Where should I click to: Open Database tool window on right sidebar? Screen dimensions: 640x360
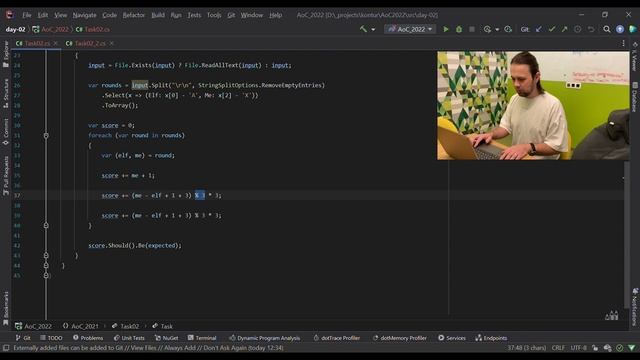[x=635, y=97]
